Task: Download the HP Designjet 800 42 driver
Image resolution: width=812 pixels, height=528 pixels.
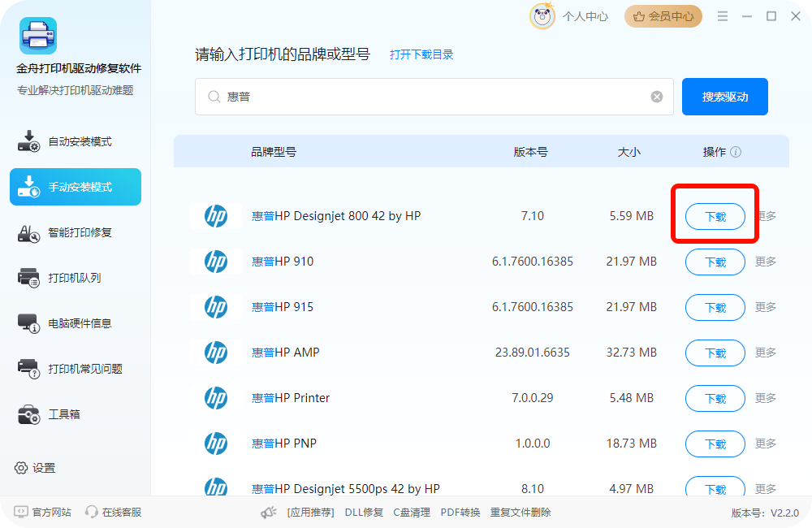Action: 715,217
